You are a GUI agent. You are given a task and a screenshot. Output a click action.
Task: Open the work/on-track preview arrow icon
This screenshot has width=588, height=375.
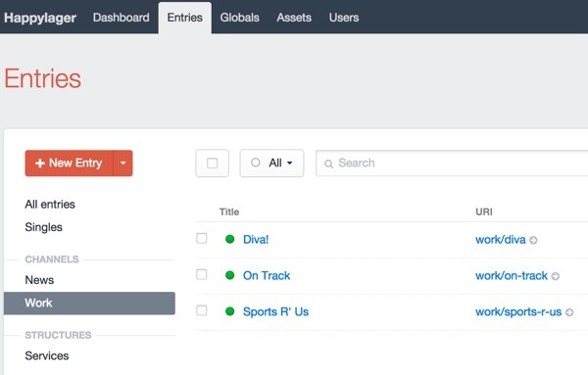556,276
